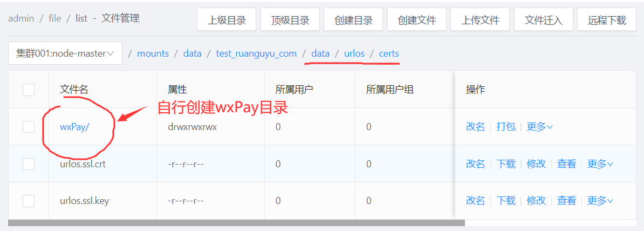This screenshot has height=231, width=644.
Task: Click the 属性 column header
Action: point(177,90)
